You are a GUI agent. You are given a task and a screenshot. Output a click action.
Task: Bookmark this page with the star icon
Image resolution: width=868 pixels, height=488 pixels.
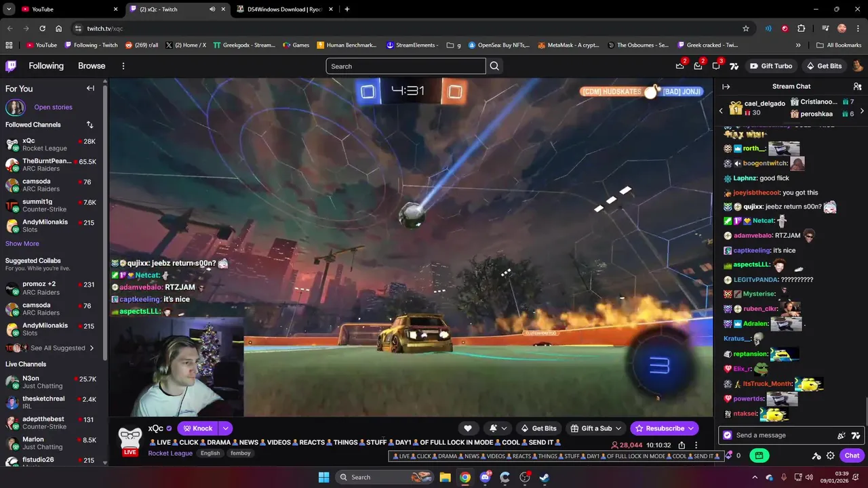[x=746, y=28]
